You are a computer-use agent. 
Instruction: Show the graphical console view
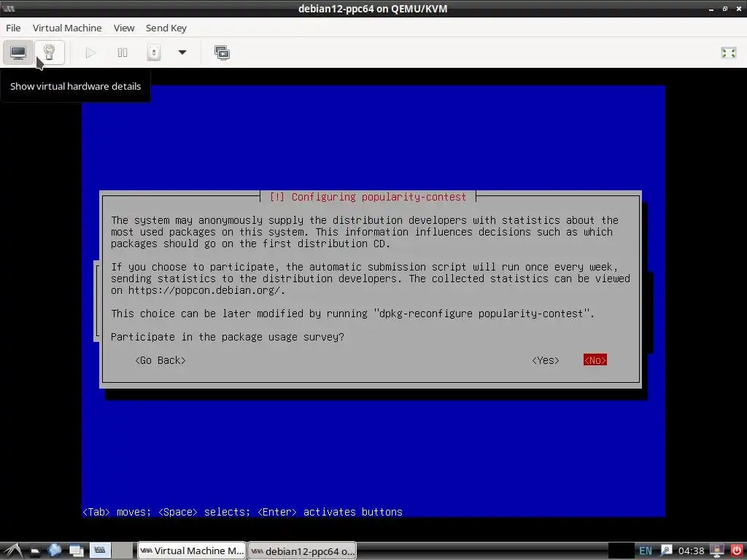(x=18, y=52)
